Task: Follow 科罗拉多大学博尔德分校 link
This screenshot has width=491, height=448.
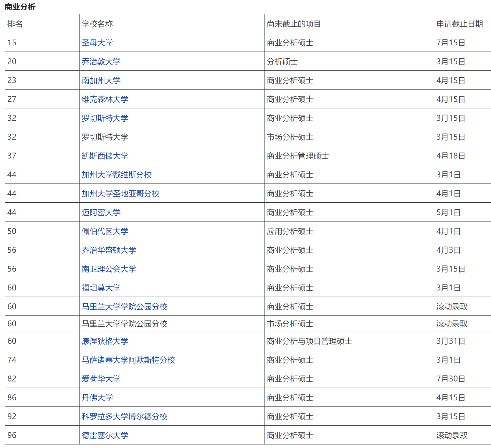Action: pos(124,416)
